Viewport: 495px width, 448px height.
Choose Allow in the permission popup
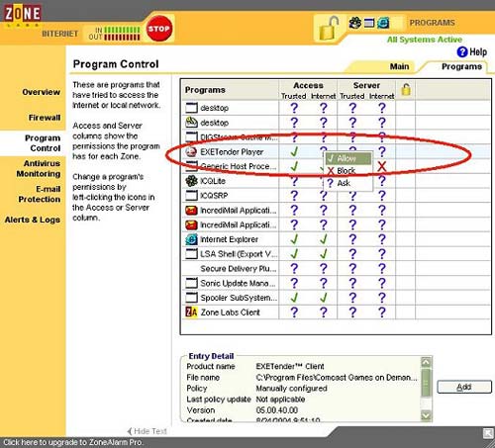pos(348,158)
